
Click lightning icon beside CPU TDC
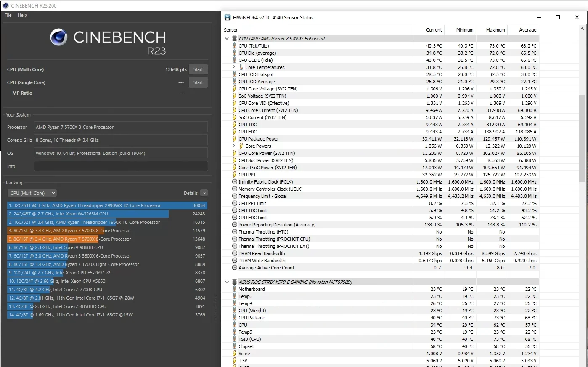point(235,125)
